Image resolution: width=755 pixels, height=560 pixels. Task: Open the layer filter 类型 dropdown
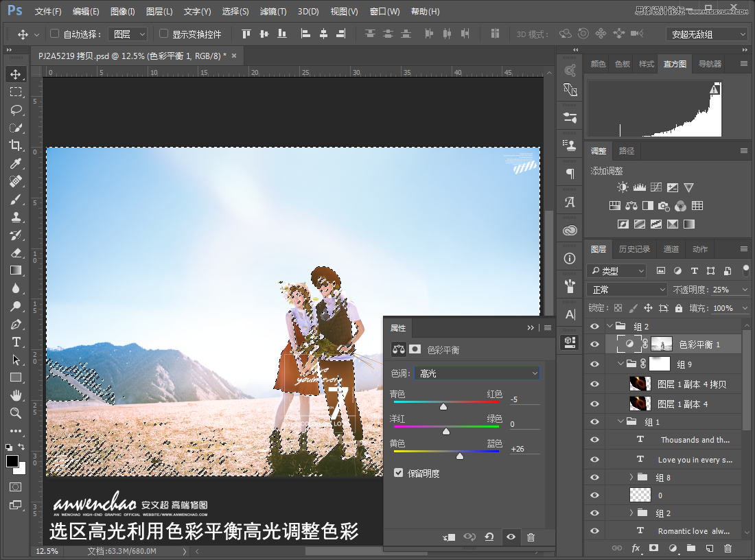[616, 270]
